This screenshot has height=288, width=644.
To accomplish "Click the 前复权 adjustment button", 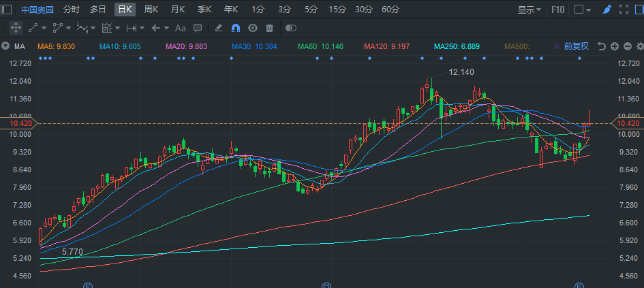I will pyautogui.click(x=577, y=46).
